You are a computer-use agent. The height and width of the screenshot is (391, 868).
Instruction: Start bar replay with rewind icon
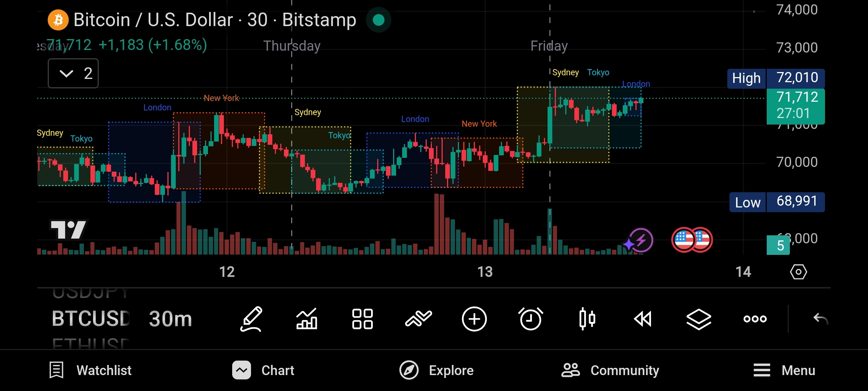point(643,319)
